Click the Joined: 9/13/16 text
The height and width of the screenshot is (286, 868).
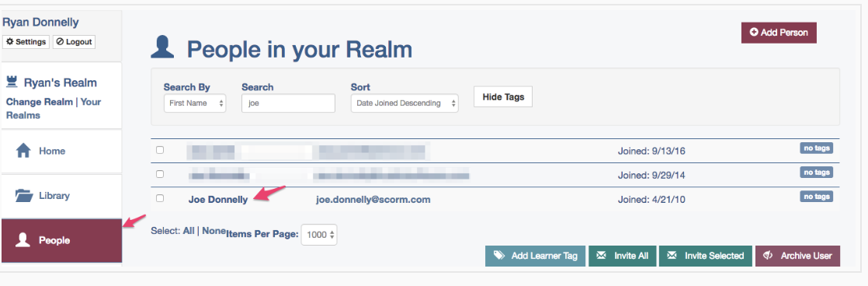click(651, 151)
